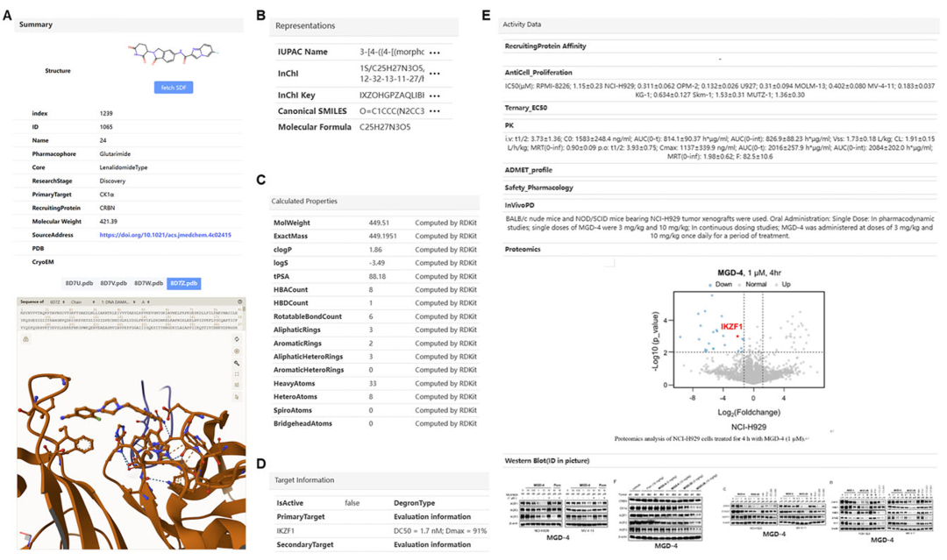Click the IsActive value 'false'
Image resolution: width=947 pixels, height=560 pixels.
pyautogui.click(x=352, y=503)
